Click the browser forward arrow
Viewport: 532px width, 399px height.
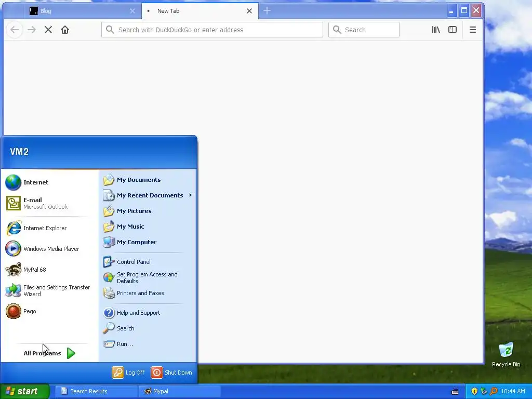[32, 30]
